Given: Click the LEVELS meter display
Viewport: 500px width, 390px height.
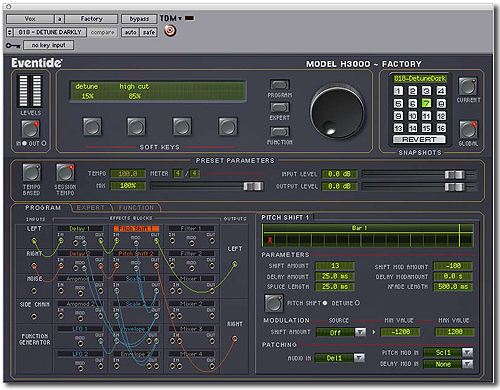Looking at the screenshot, I should pos(30,91).
